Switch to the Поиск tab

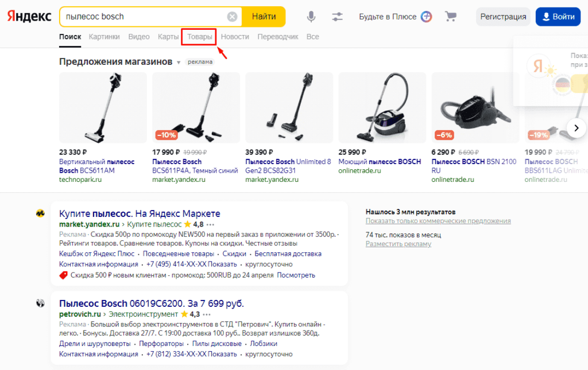pos(70,37)
